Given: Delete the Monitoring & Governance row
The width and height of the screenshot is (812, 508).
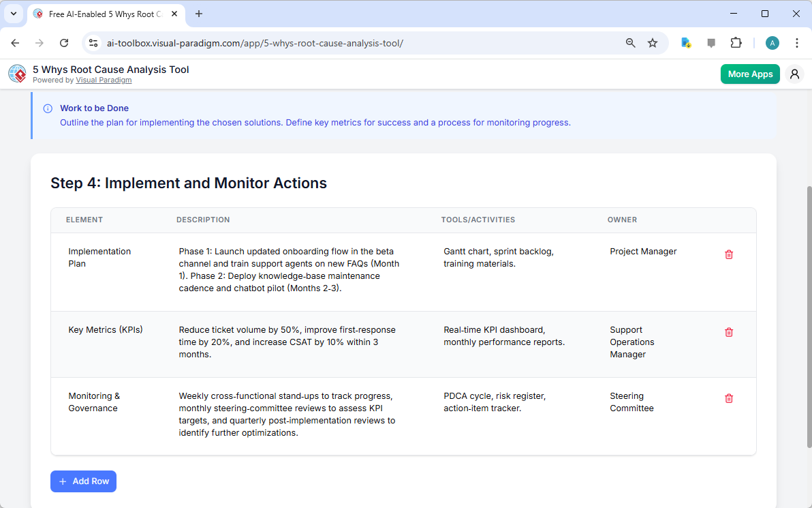Looking at the screenshot, I should pos(729,398).
